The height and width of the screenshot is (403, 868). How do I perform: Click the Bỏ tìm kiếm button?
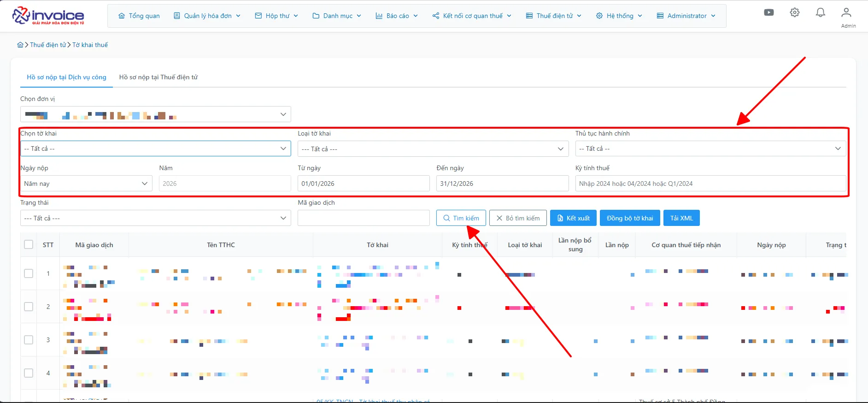518,218
